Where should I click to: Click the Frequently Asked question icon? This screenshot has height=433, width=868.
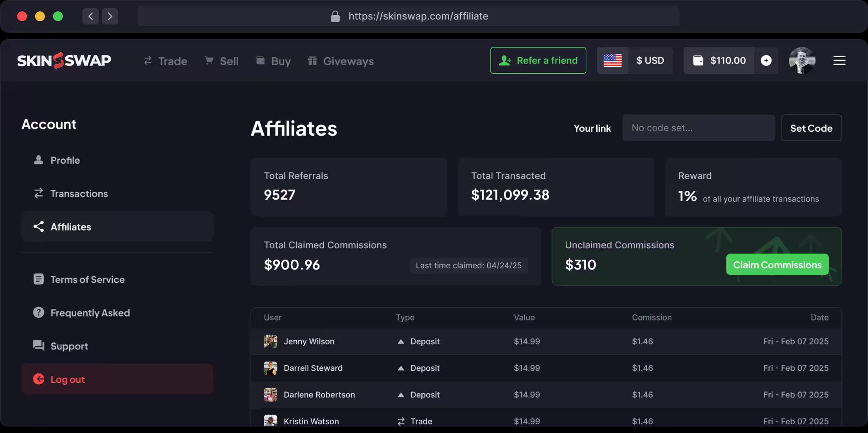(x=39, y=312)
